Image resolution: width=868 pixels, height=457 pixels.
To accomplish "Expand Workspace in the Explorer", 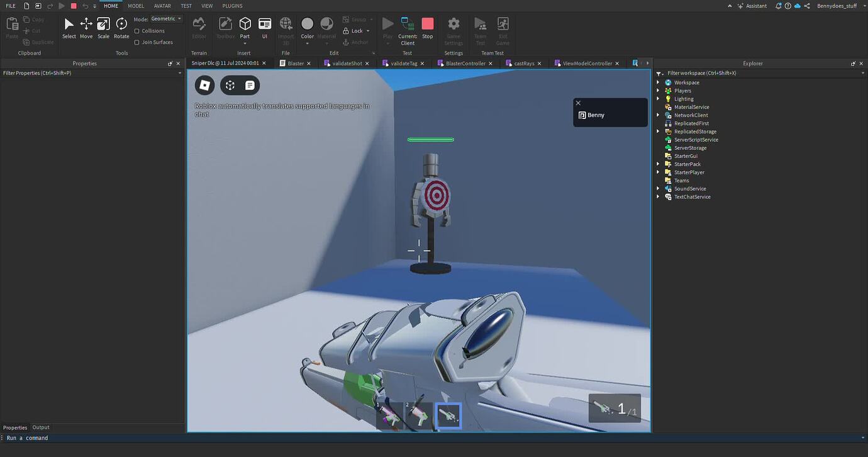I will point(658,82).
